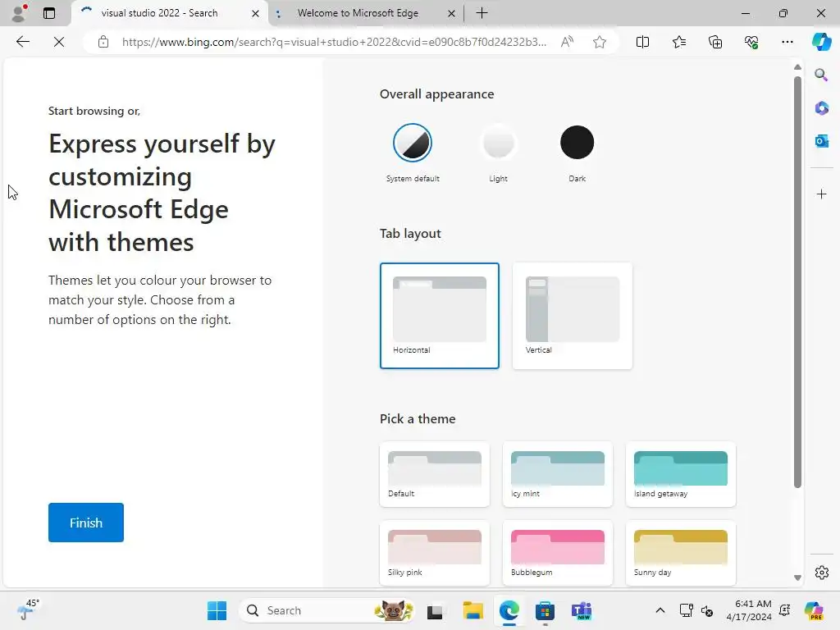Open Windows Start menu

pos(217,610)
